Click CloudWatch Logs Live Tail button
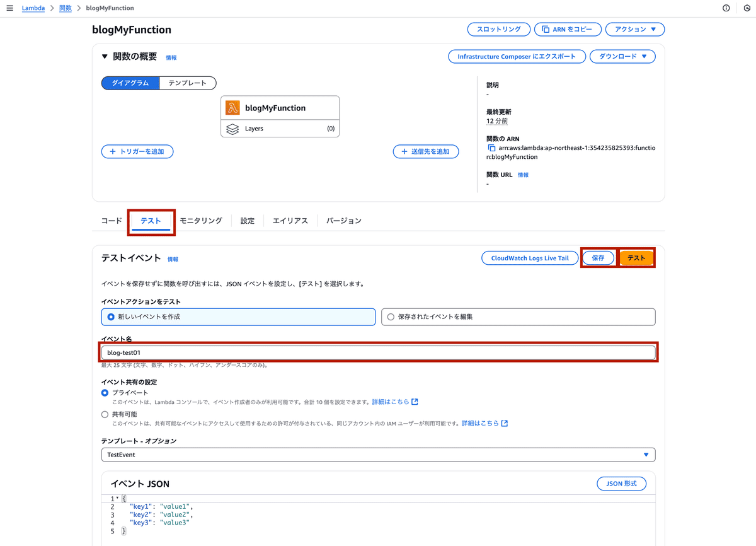This screenshot has height=546, width=756. click(x=530, y=258)
